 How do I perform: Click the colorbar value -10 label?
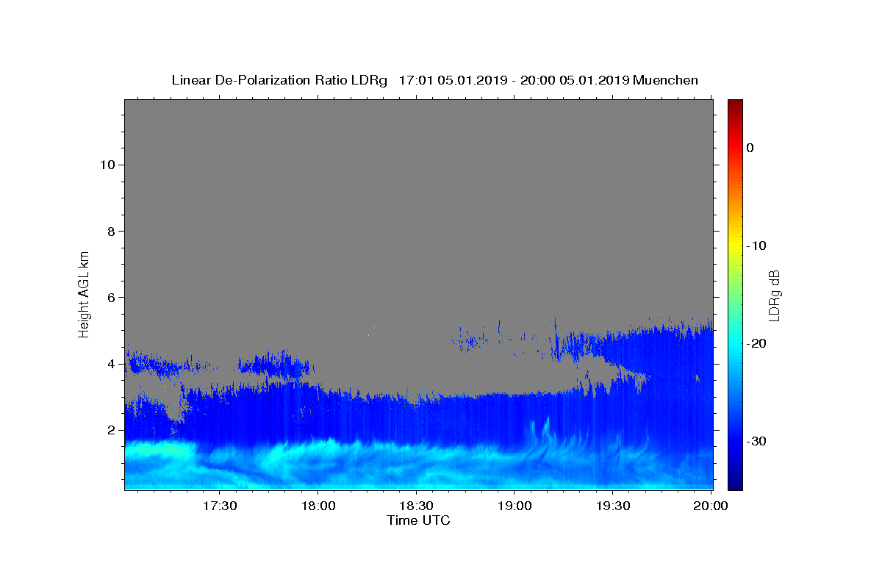tap(757, 245)
